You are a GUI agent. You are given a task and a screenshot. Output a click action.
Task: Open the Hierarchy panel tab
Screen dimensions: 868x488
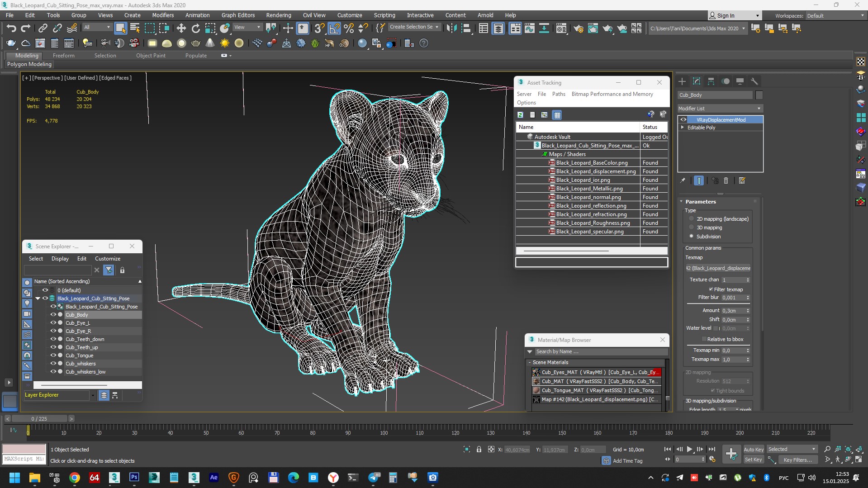click(x=711, y=81)
